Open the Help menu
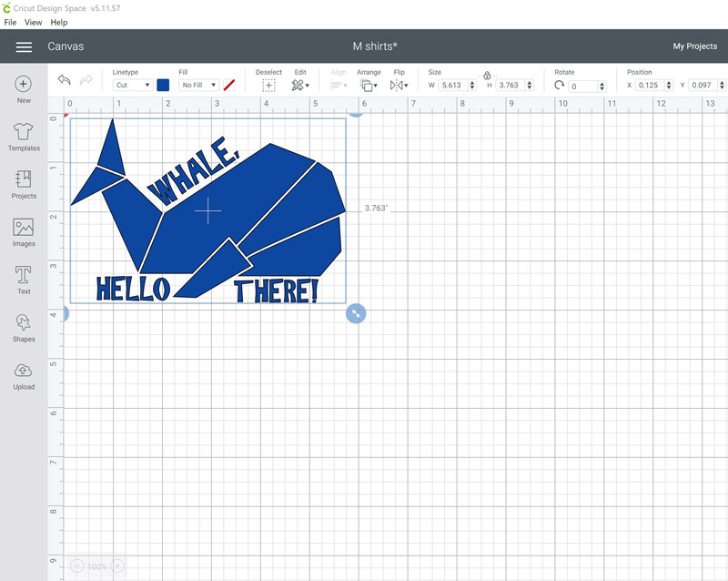This screenshot has width=728, height=581. coord(59,22)
